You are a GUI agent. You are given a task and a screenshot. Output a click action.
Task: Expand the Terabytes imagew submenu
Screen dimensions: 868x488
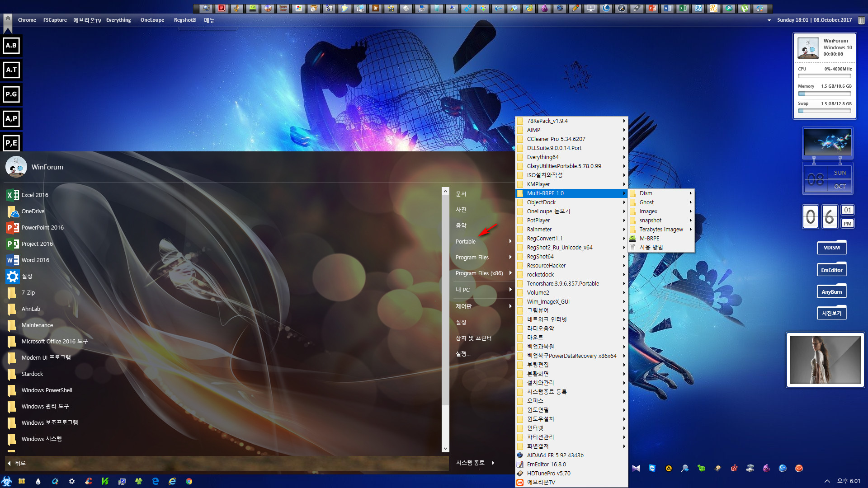pos(661,230)
